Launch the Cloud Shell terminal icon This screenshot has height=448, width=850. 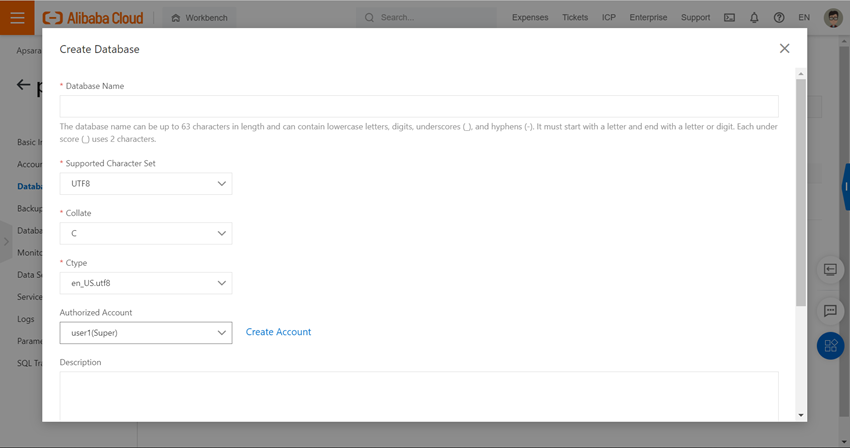point(730,17)
